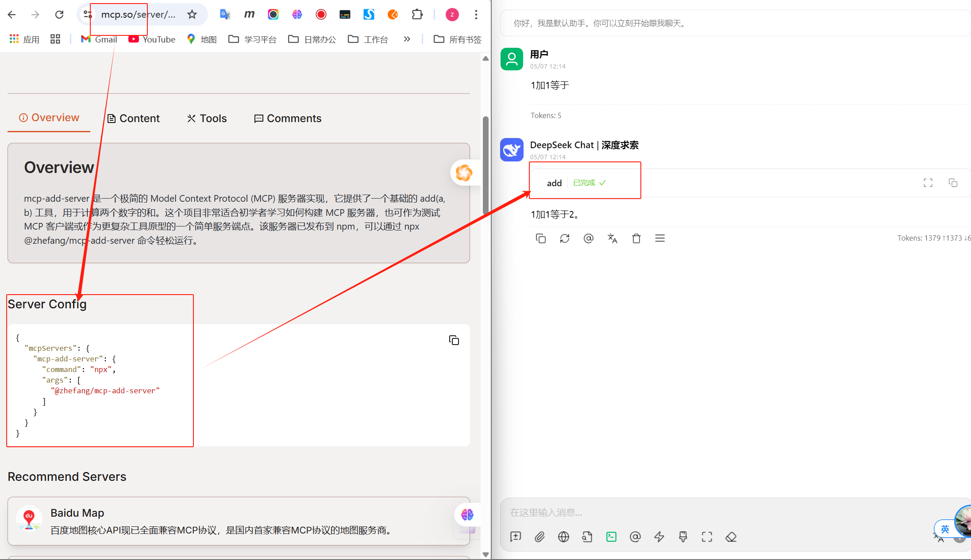Click the eraser clear context icon

coord(731,537)
